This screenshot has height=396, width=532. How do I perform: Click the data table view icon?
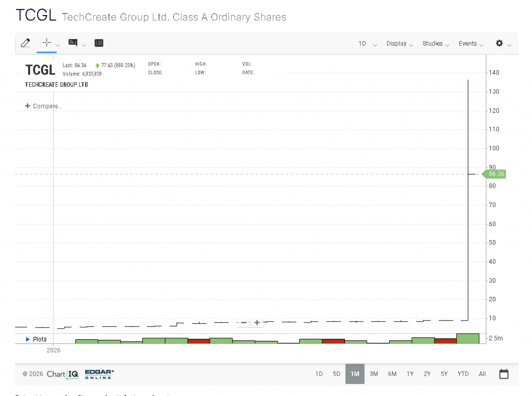tap(99, 43)
